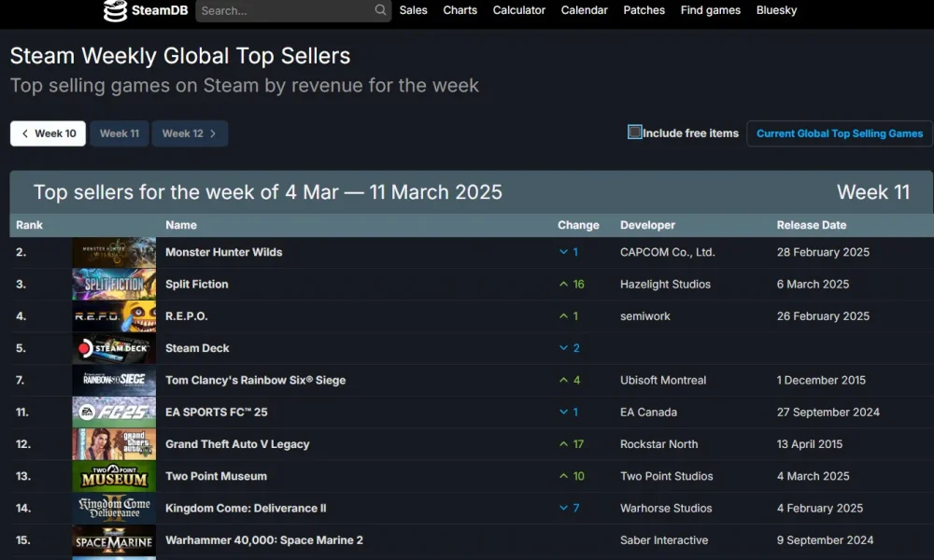The height and width of the screenshot is (560, 934).
Task: Go to previous Week 10 button
Action: click(48, 133)
